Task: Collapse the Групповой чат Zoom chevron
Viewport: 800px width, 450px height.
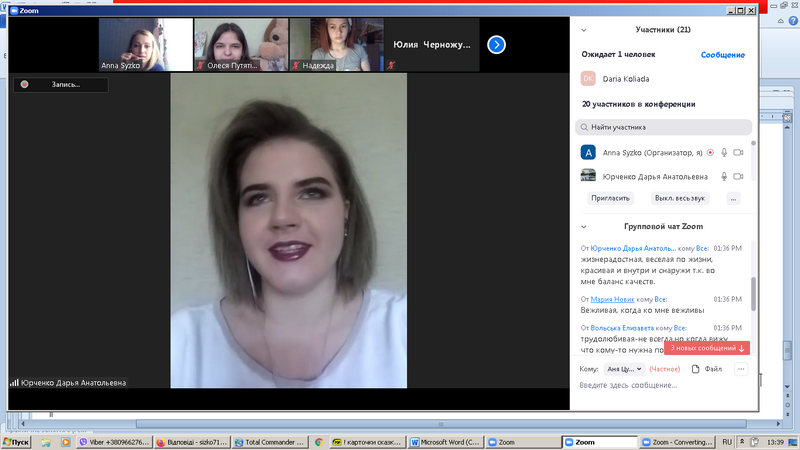Action: click(583, 227)
